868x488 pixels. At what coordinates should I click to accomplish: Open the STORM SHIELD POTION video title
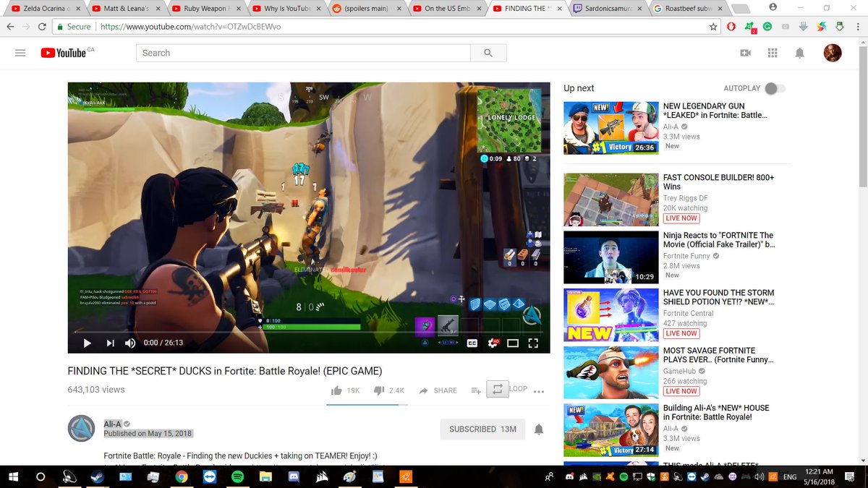pyautogui.click(x=718, y=297)
